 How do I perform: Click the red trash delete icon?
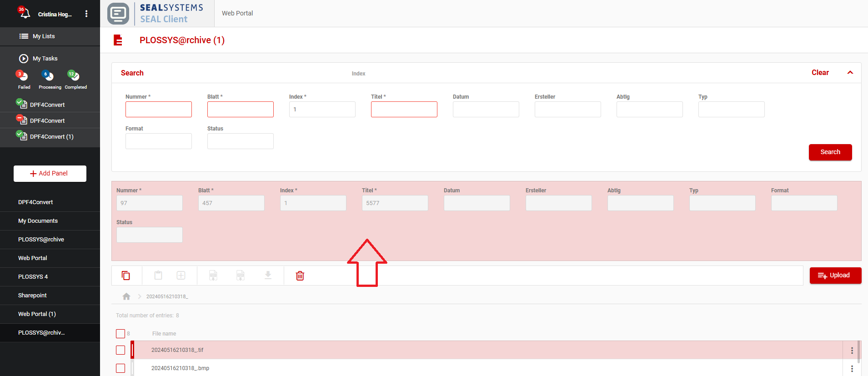pos(300,276)
